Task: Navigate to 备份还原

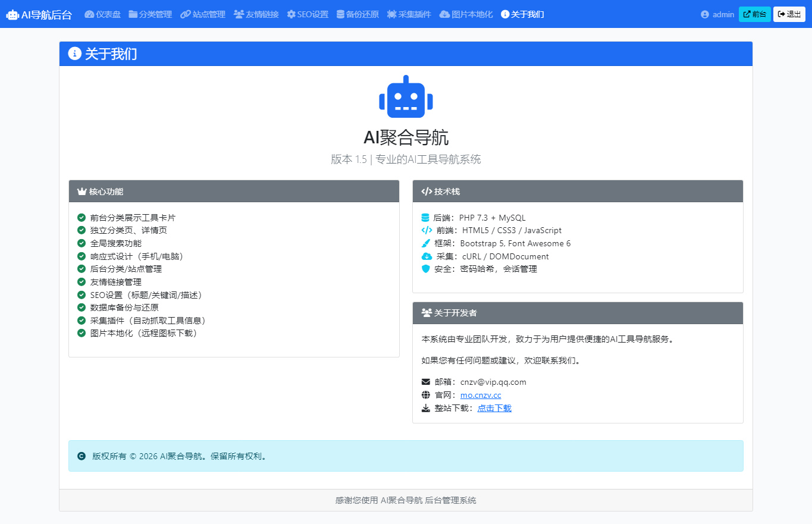Action: [358, 14]
